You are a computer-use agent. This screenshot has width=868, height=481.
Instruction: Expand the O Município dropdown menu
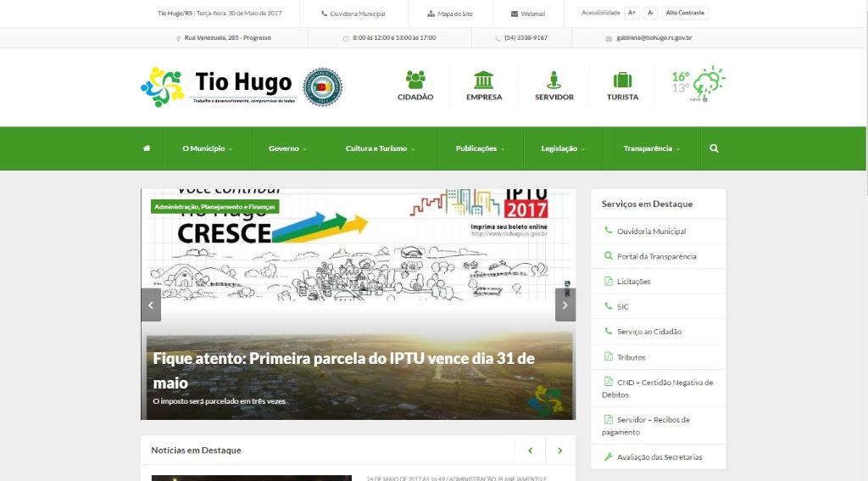[x=207, y=148]
